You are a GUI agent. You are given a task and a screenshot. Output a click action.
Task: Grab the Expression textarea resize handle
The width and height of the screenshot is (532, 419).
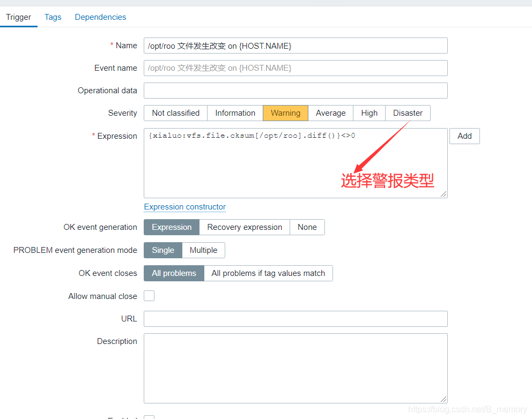444,194
